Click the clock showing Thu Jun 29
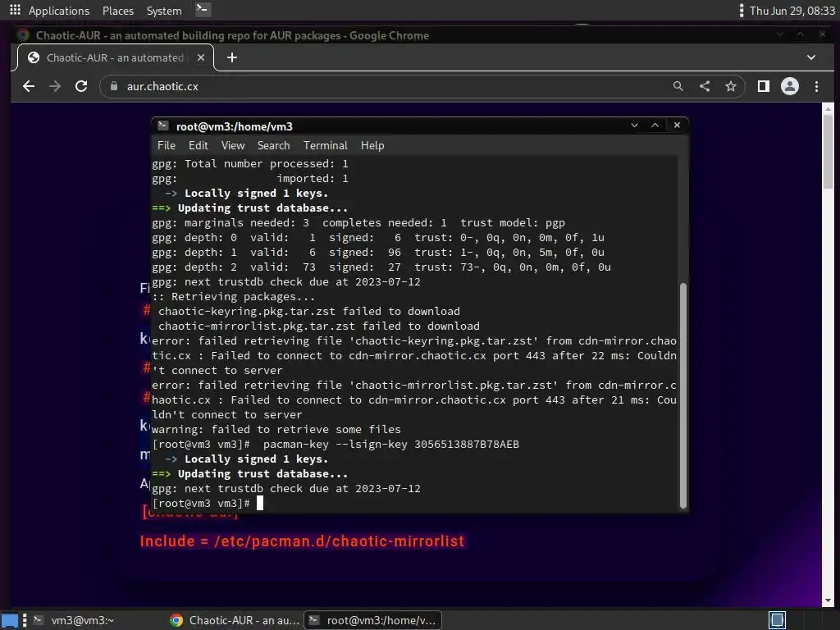Image resolution: width=840 pixels, height=630 pixels. click(792, 11)
